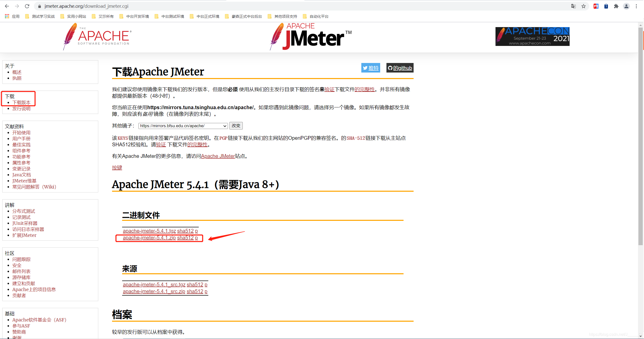Open sha512 link for apache-jmeter-5.4.1_src.tgz

point(195,285)
